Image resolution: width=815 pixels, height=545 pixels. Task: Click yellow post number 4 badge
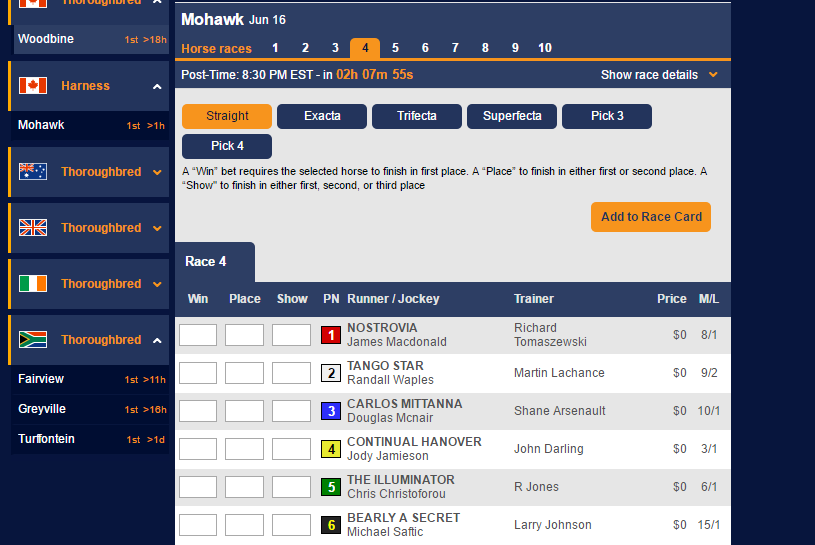tap(331, 449)
